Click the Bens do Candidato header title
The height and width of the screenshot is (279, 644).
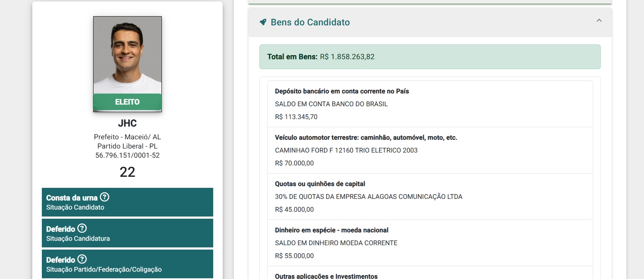[x=310, y=22]
